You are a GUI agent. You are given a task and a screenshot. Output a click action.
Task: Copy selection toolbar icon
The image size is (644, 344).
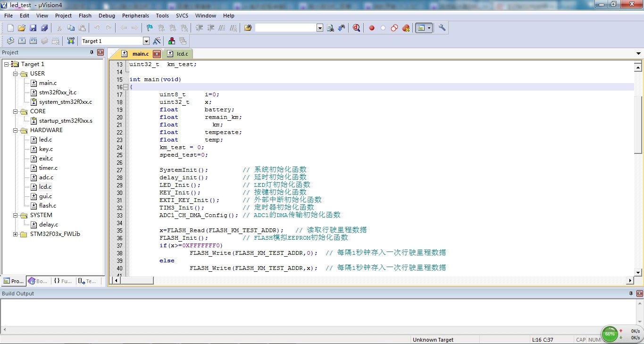click(x=71, y=28)
